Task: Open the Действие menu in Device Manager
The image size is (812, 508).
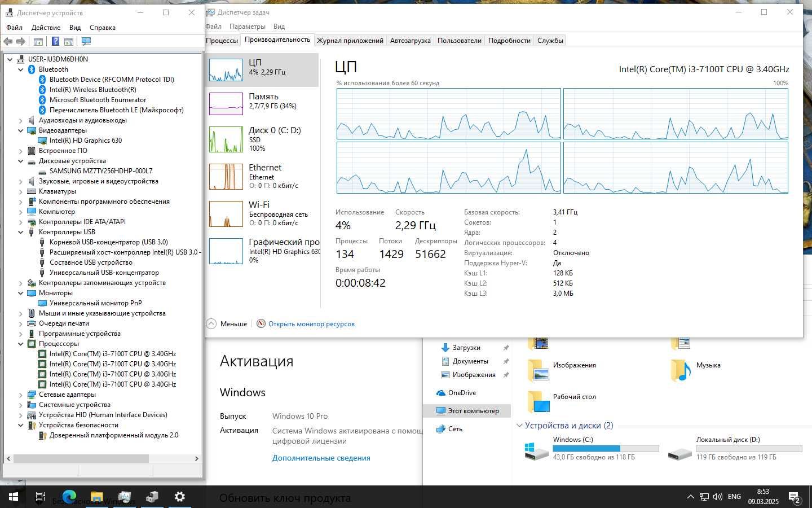Action: (x=46, y=27)
